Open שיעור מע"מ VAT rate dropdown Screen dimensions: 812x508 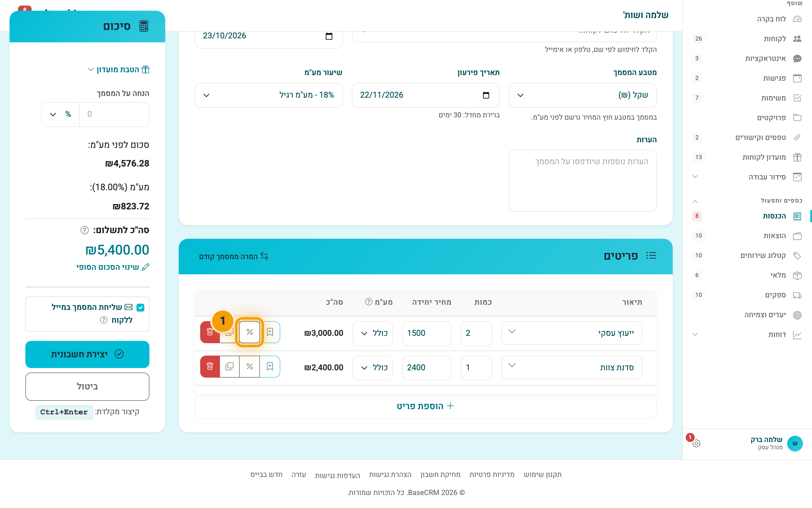[x=268, y=95]
